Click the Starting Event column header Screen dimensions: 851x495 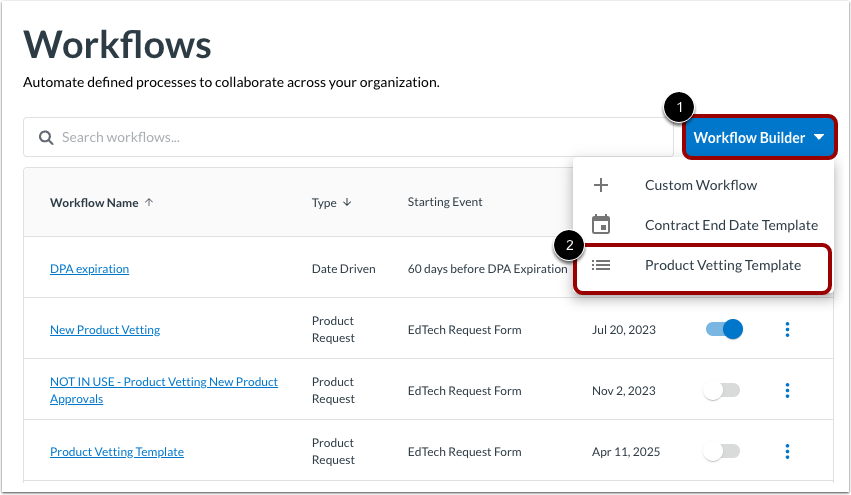pos(445,202)
